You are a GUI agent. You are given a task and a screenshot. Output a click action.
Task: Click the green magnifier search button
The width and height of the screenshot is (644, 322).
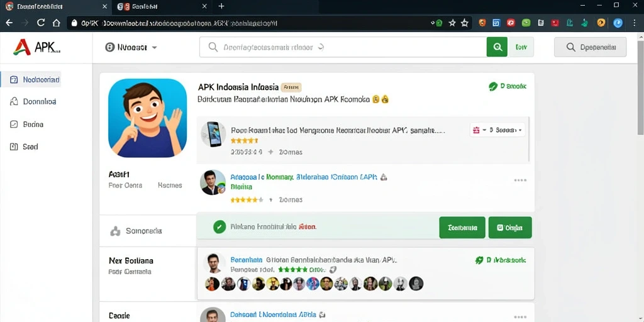497,47
